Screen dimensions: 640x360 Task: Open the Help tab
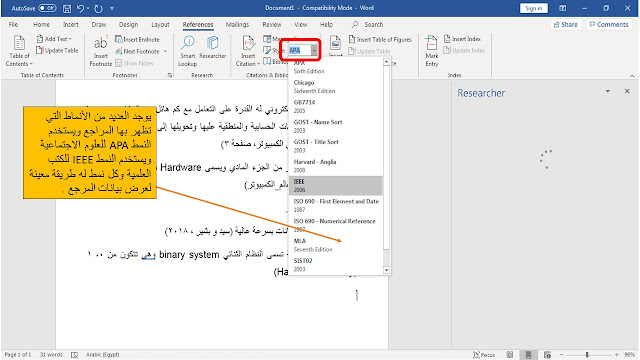(326, 24)
